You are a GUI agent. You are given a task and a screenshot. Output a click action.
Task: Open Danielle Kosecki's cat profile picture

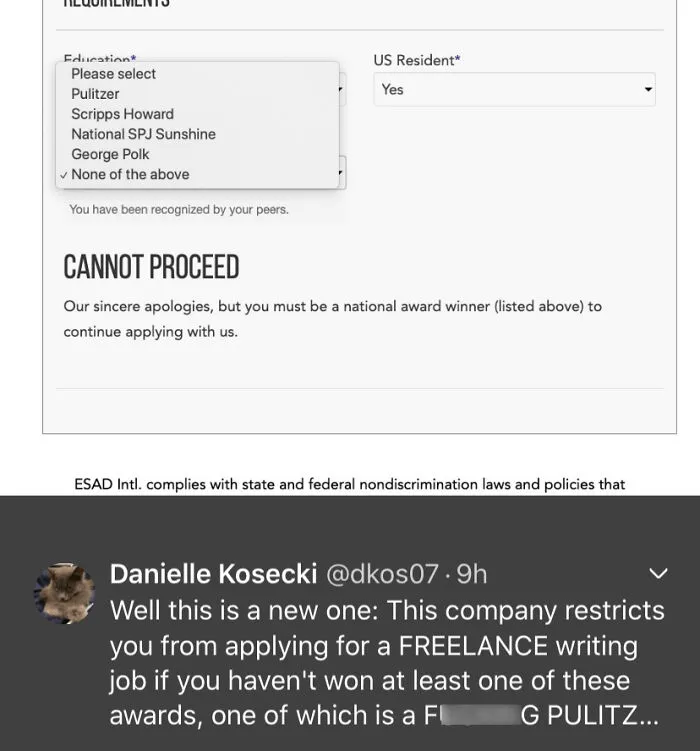[64, 593]
